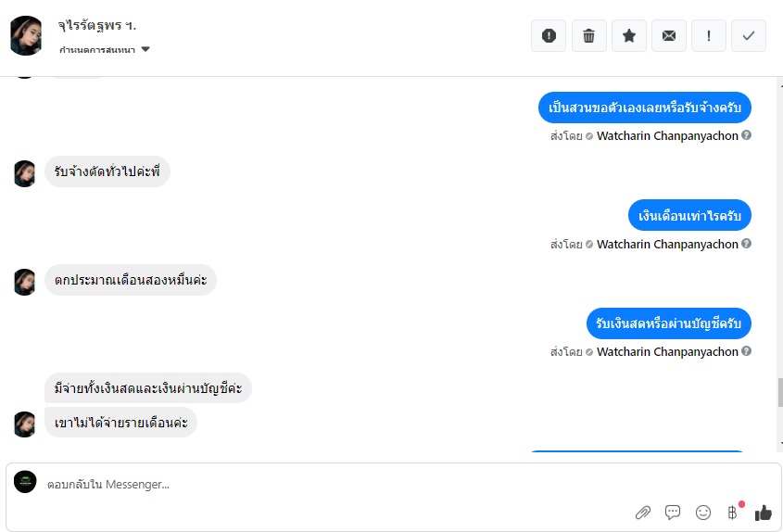783x532 pixels.
Task: Open payment request Baht icon
Action: pyautogui.click(x=733, y=513)
